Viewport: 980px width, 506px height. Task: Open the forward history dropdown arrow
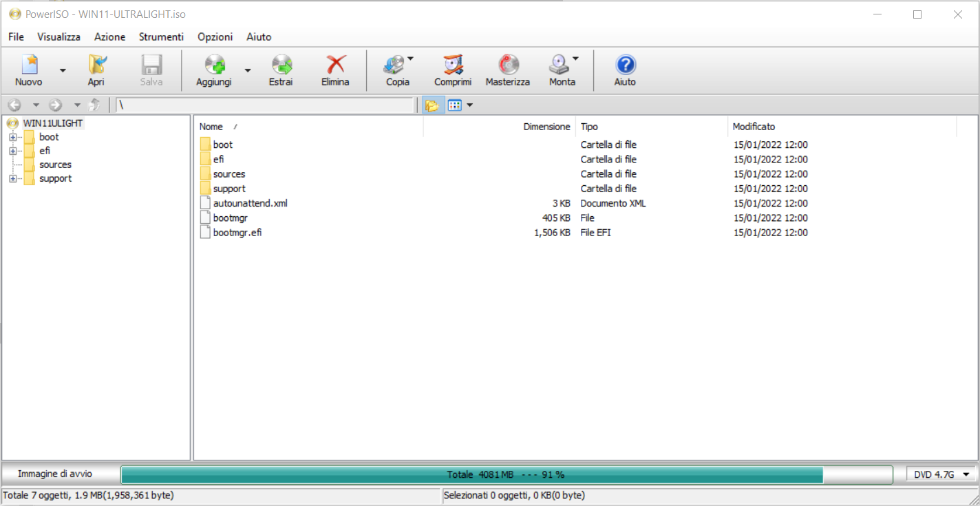click(x=77, y=105)
